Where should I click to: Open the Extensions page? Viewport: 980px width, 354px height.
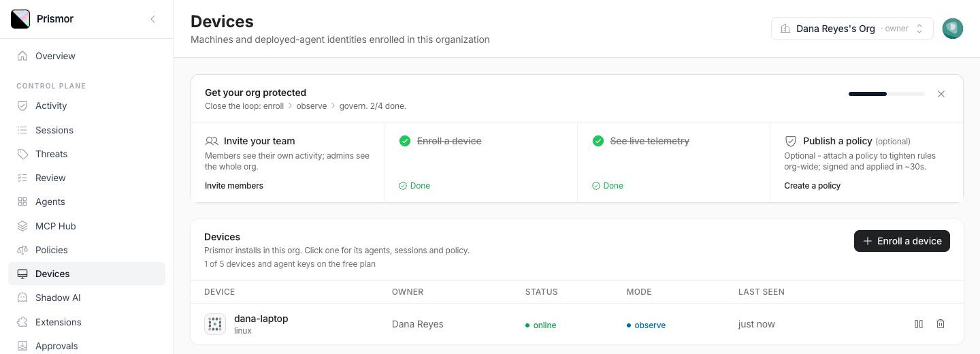click(x=86, y=322)
